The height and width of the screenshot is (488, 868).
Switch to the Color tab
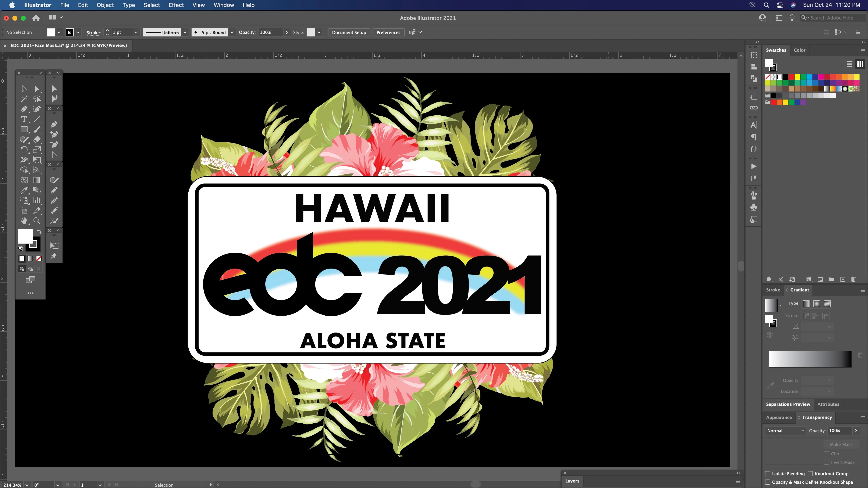point(800,50)
